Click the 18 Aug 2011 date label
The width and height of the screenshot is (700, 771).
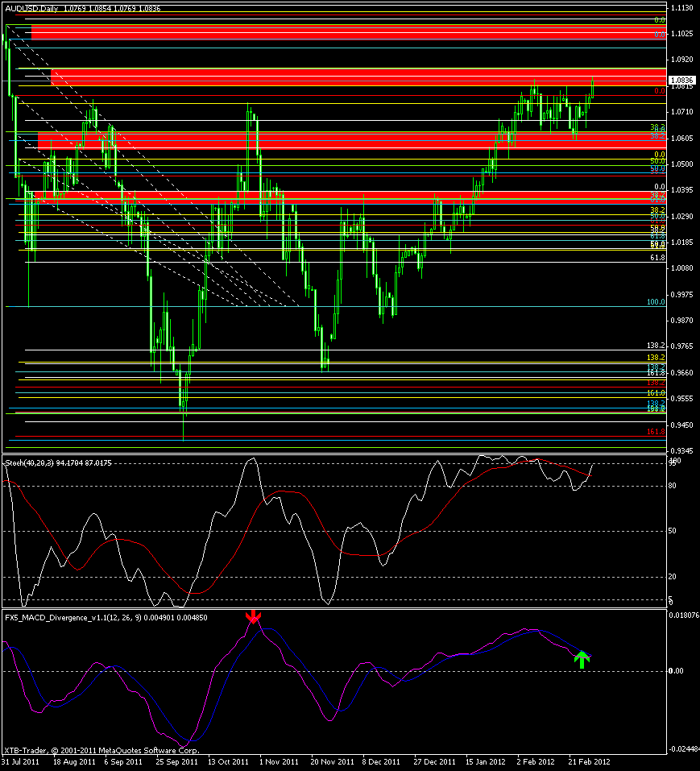74,761
